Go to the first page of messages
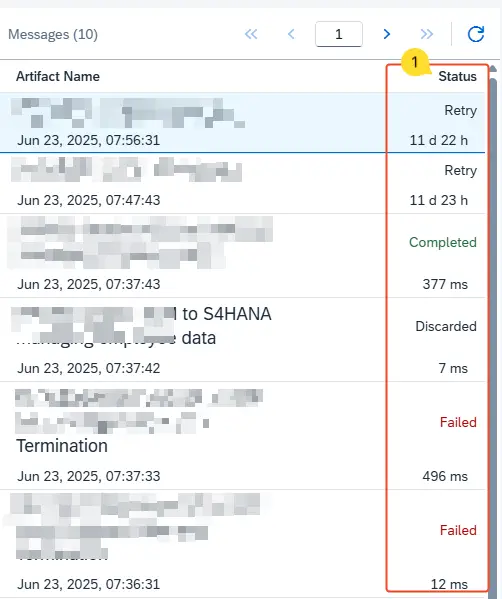 point(251,34)
